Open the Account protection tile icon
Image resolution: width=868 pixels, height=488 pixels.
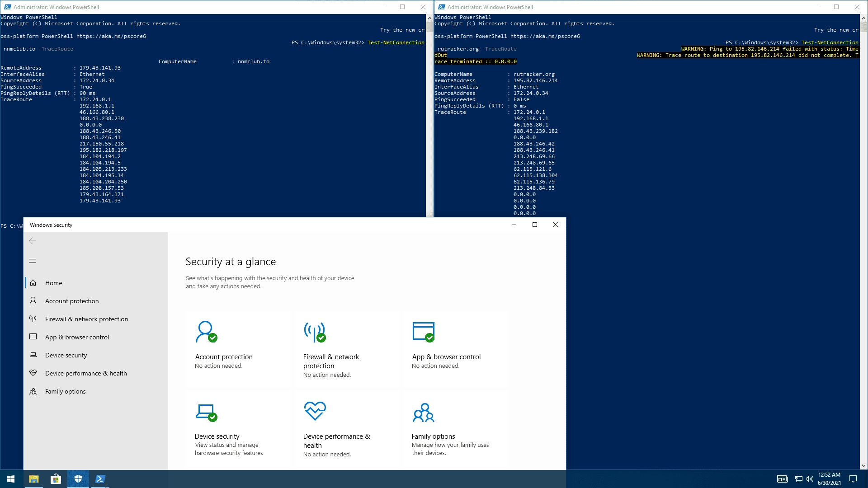[x=206, y=332]
